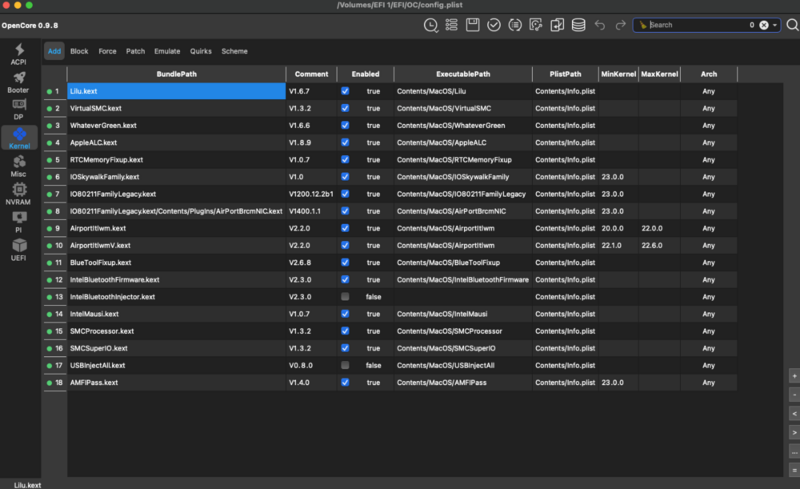This screenshot has width=800, height=489.
Task: Select the AirportItlwmV.kext cell
Action: [177, 246]
